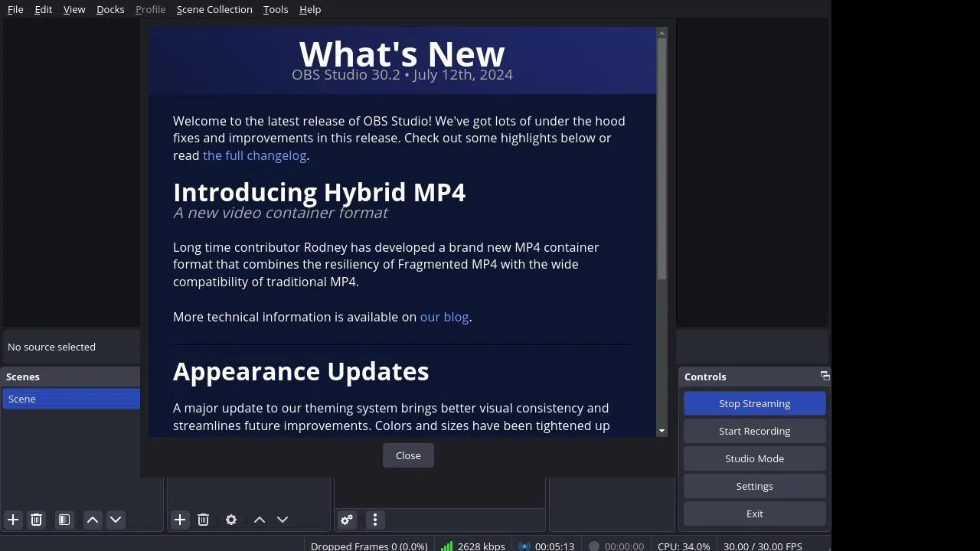Click the green bitrate signal bars icon
This screenshot has width=980, height=551.
(x=446, y=546)
